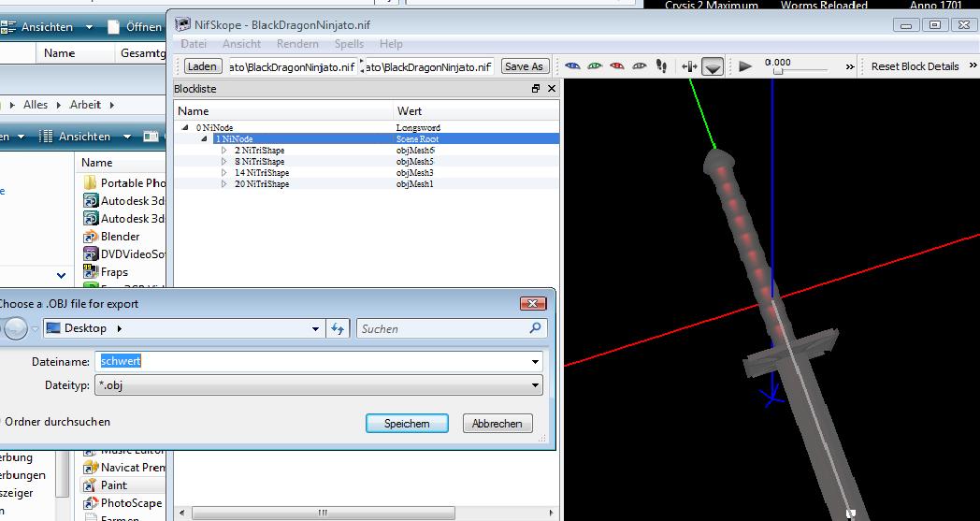Open the Rendern menu
Screen dimensions: 980x521
tap(297, 44)
